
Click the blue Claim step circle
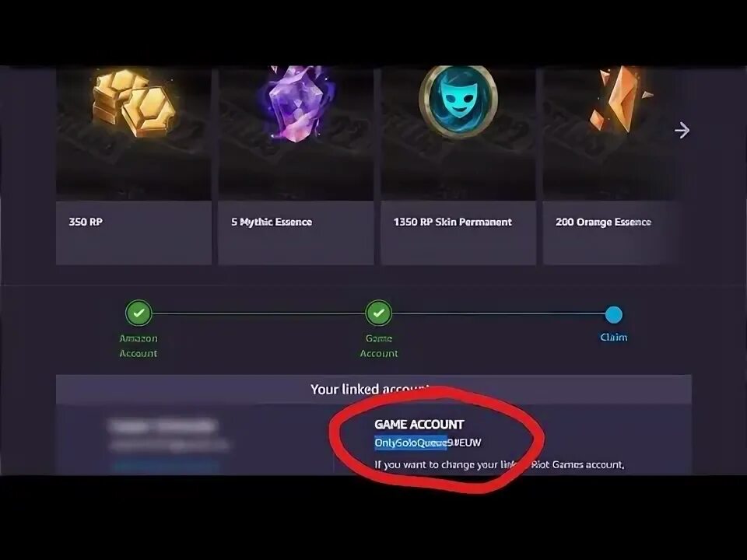pyautogui.click(x=614, y=314)
